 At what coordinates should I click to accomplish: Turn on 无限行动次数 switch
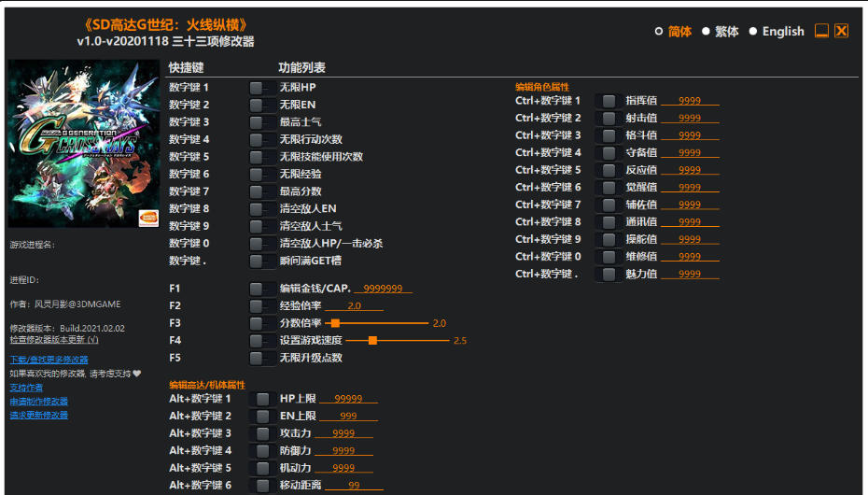(x=262, y=139)
